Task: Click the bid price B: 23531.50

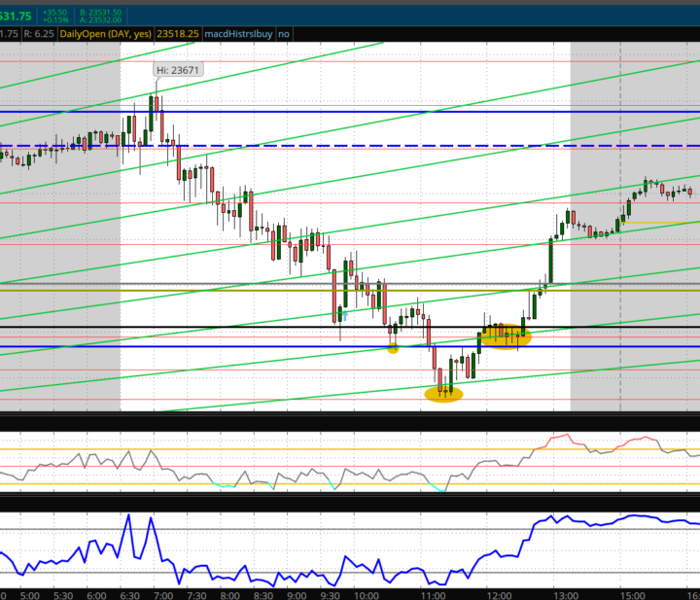Action: pos(100,13)
